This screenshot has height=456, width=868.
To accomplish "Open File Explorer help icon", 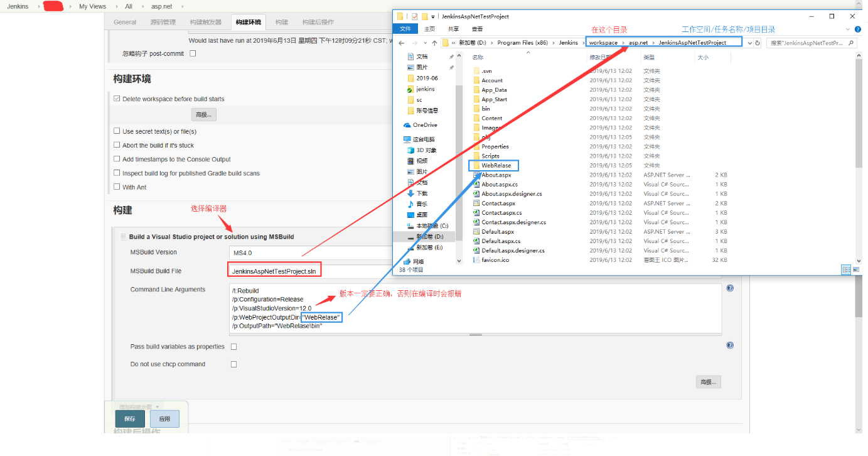I will 857,29.
